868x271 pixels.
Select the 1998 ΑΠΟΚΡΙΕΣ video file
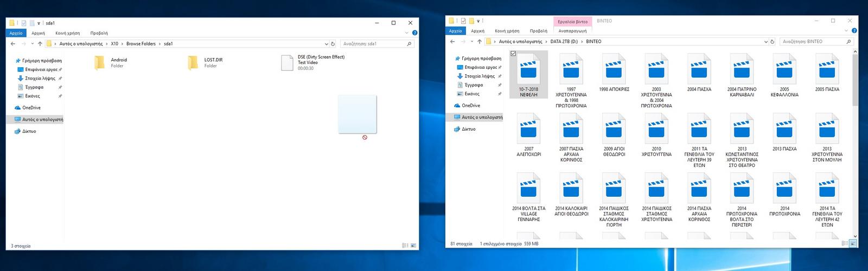coord(614,73)
